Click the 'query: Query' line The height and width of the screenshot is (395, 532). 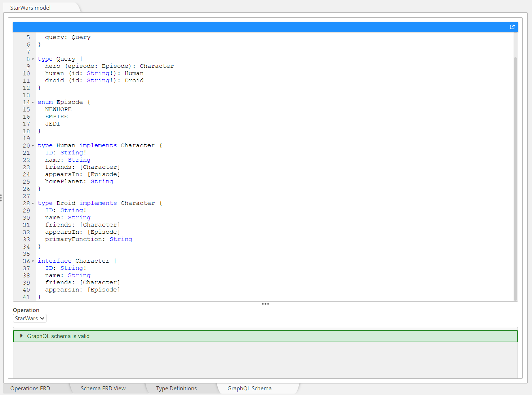pos(68,37)
